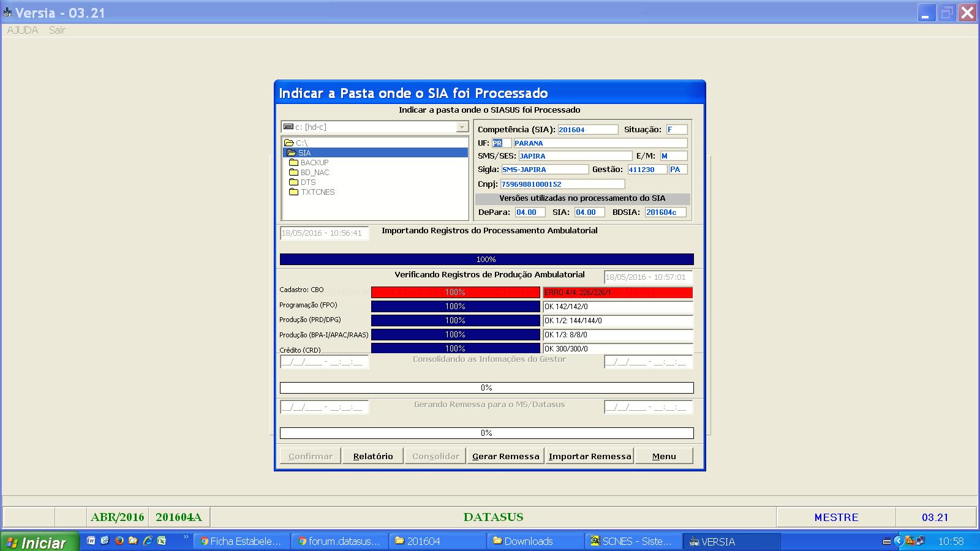Click the red Cadastro: CBO progress bar
This screenshot has width=980, height=551.
(455, 293)
